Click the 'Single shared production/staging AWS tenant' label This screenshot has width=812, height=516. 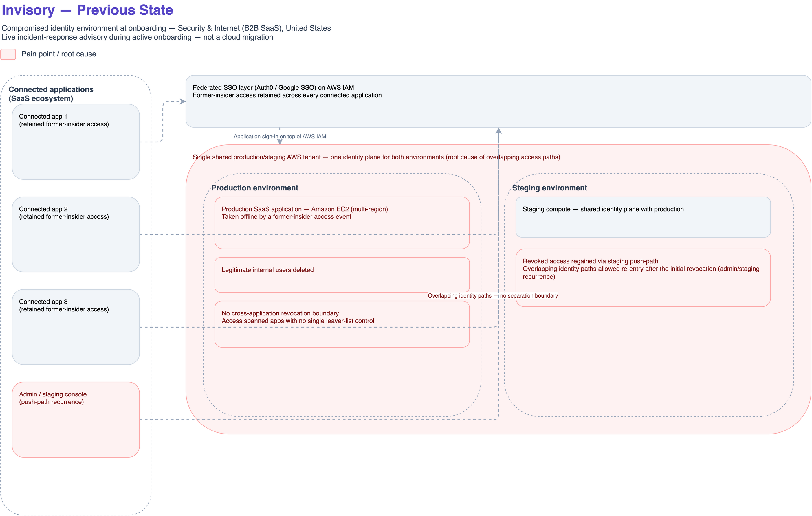pos(376,157)
